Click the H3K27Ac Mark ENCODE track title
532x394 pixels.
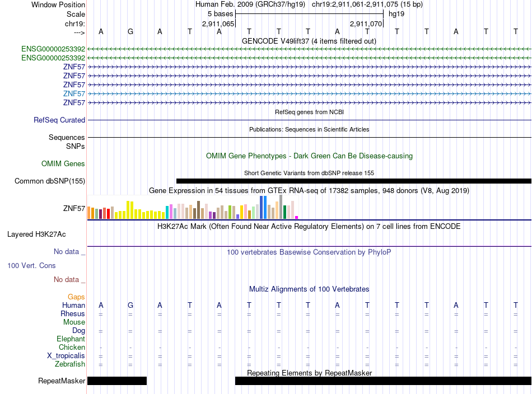[x=309, y=227]
